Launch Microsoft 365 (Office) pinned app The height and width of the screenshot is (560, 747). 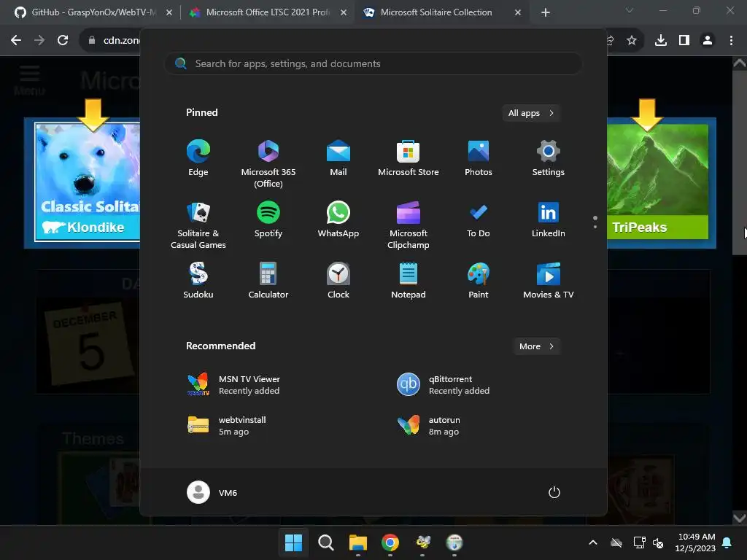[268, 164]
